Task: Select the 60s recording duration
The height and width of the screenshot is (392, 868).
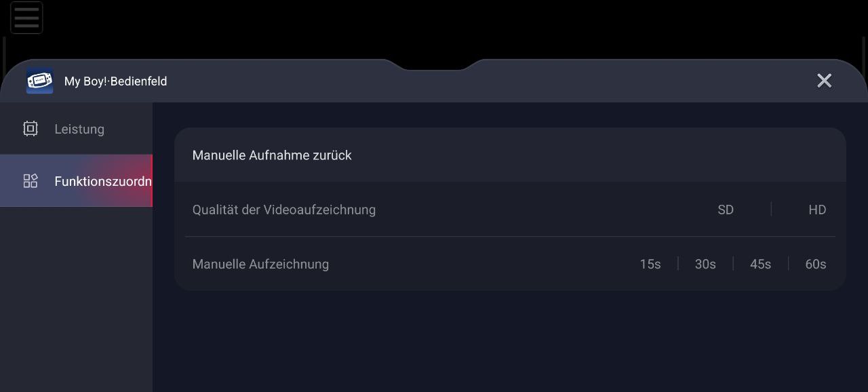Action: pyautogui.click(x=815, y=264)
